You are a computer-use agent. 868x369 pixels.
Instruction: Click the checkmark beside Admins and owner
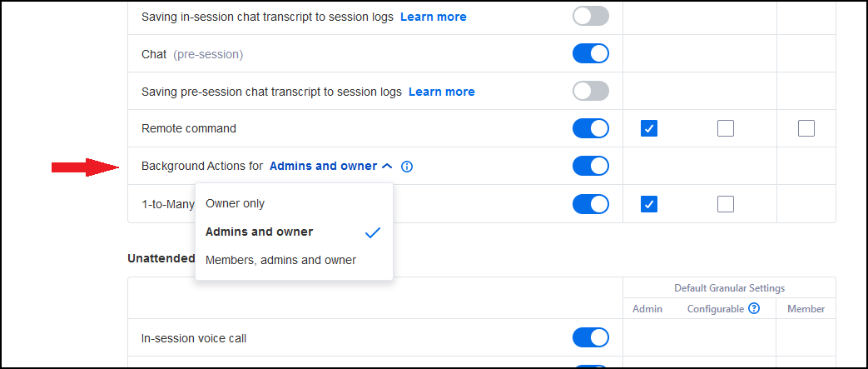(373, 232)
